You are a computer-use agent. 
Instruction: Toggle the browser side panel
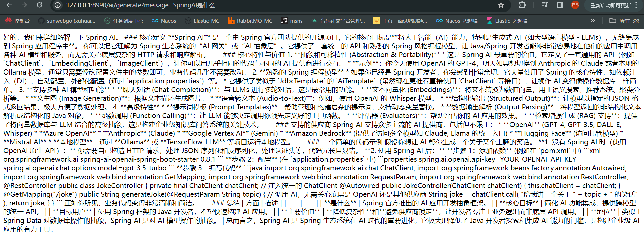point(560,5)
